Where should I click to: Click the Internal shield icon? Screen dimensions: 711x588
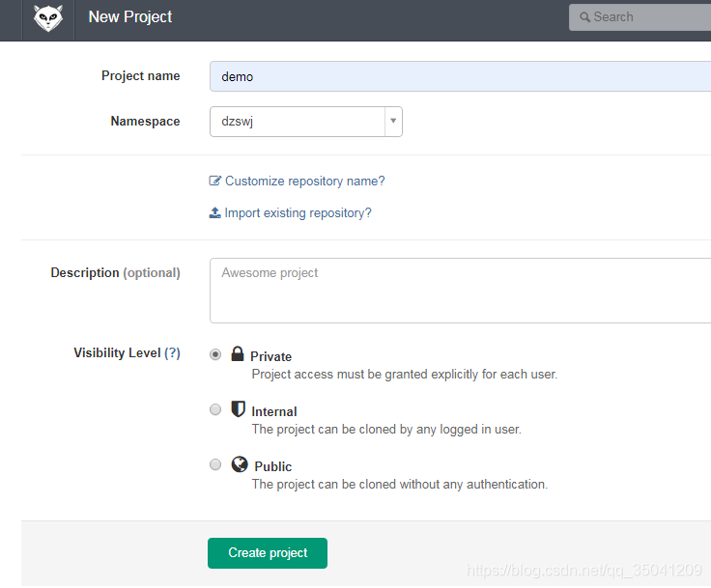(x=238, y=409)
